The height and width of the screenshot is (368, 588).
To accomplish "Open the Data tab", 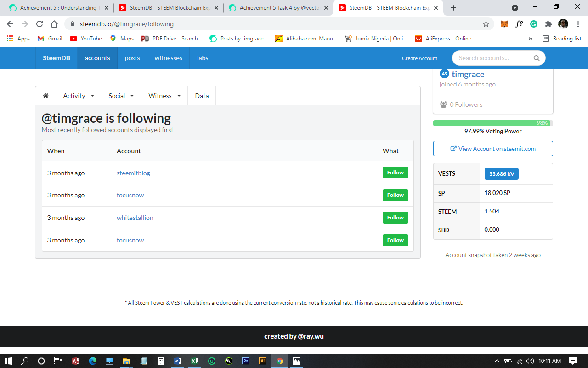I will pyautogui.click(x=202, y=96).
